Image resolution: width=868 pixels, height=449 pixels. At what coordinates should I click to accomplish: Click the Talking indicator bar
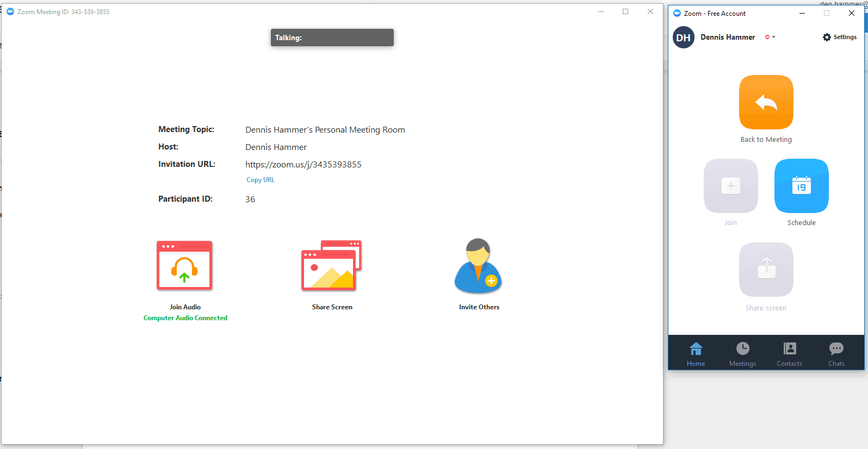coord(332,38)
